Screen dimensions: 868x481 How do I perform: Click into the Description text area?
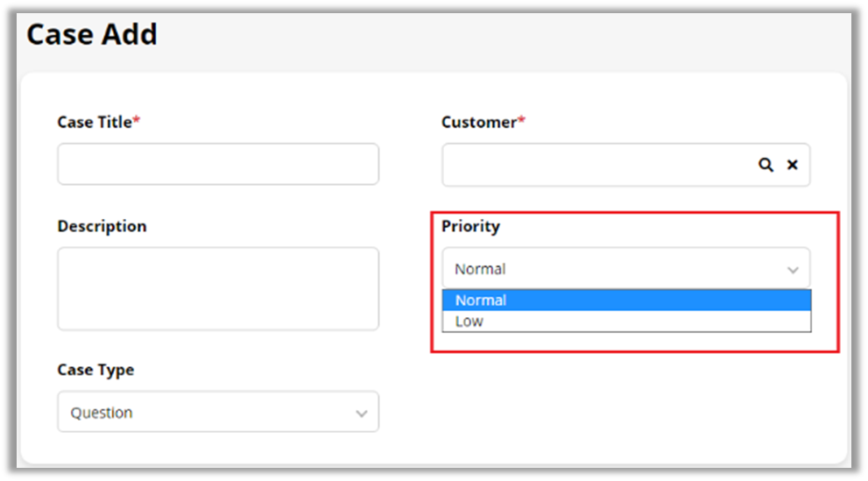pos(218,288)
